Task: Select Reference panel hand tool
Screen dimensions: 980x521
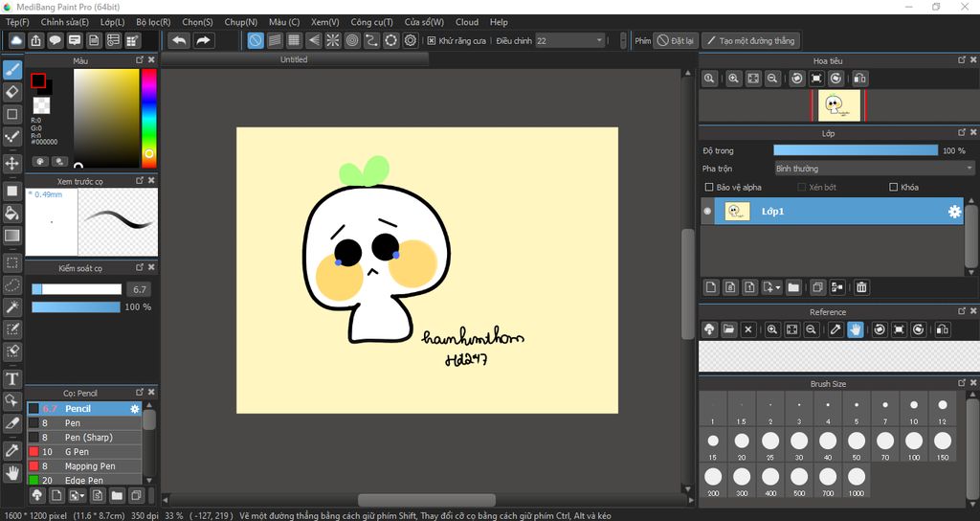Action: point(855,329)
